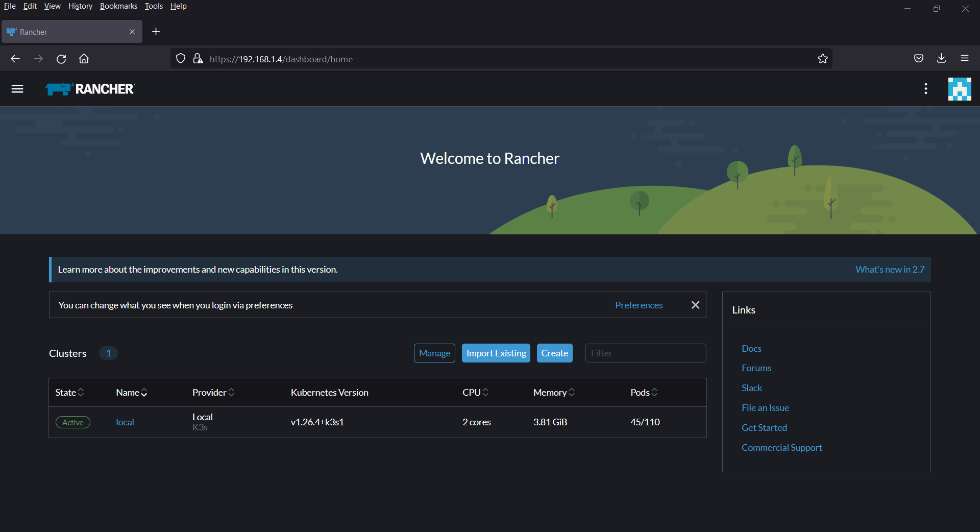Open the Help menu

pyautogui.click(x=179, y=6)
